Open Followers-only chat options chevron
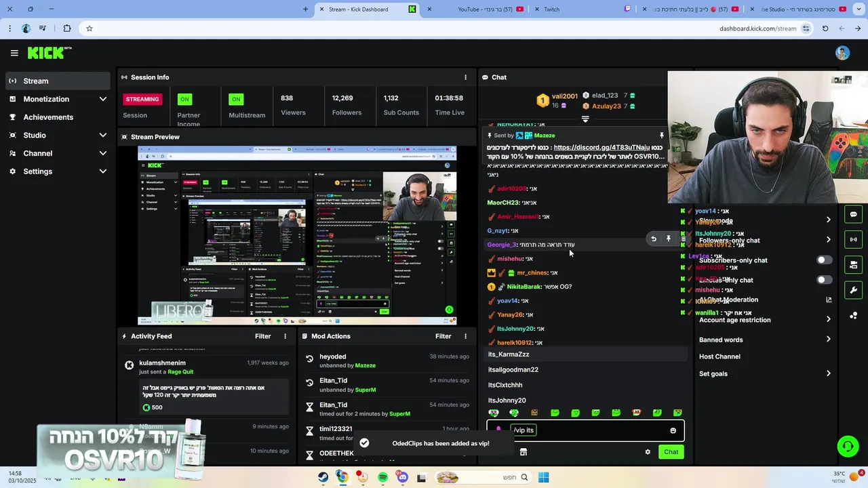 [828, 239]
